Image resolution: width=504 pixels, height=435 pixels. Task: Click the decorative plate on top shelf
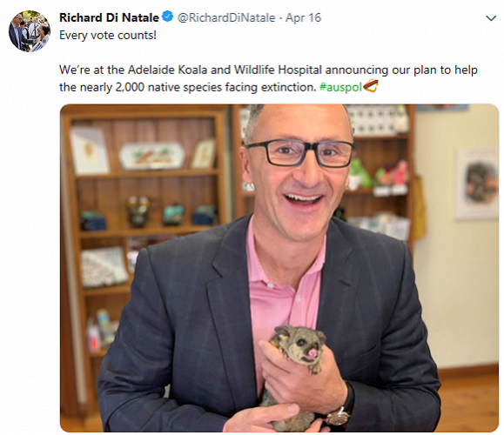(x=152, y=156)
